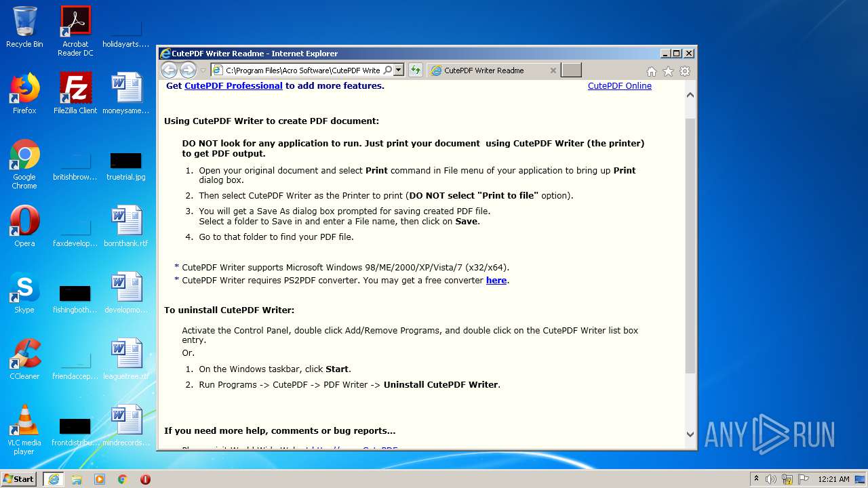Select the bornthank.rtf document icon
Screen dimensions: 868x488
click(126, 226)
